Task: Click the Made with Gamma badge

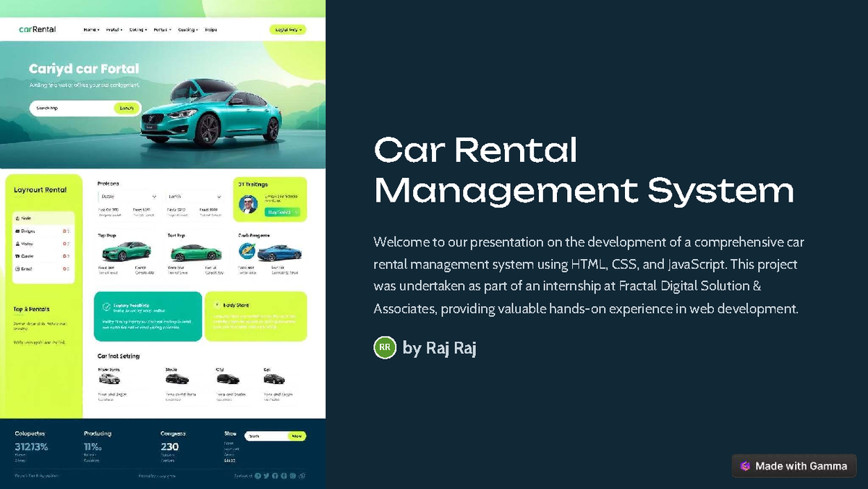Action: pyautogui.click(x=794, y=466)
